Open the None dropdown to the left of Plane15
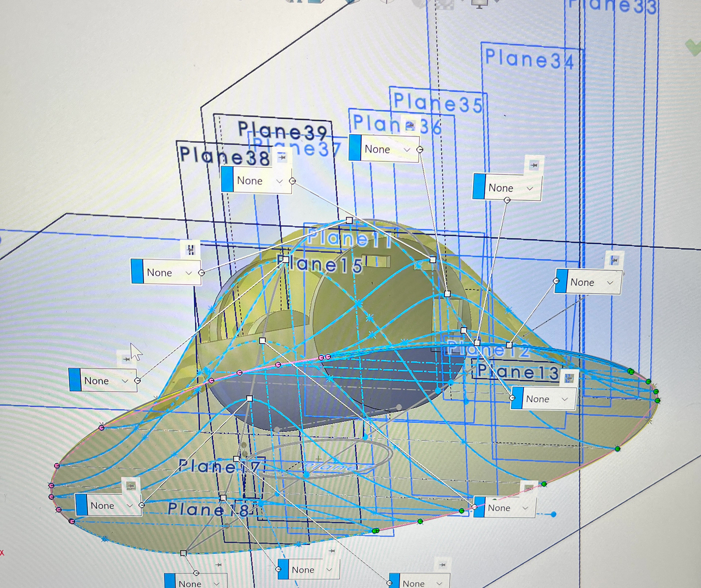Image resolution: width=701 pixels, height=588 pixels. (188, 273)
